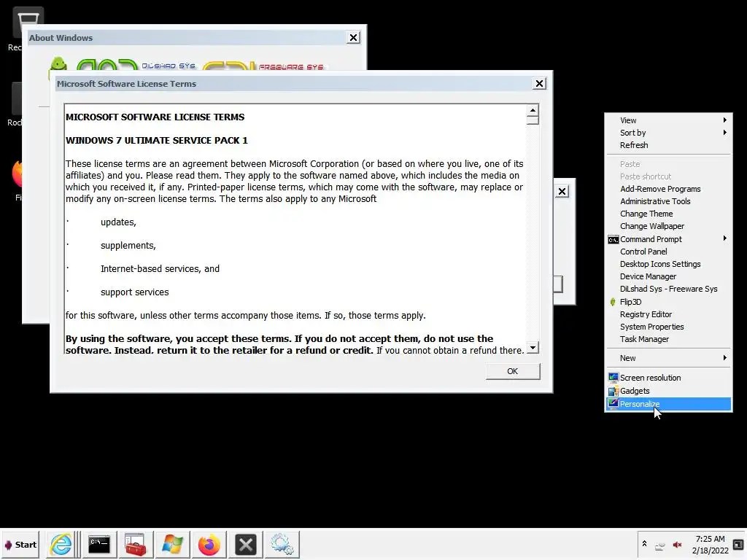Image resolution: width=747 pixels, height=560 pixels.
Task: Open System Properties from the context menu
Action: [669, 327]
